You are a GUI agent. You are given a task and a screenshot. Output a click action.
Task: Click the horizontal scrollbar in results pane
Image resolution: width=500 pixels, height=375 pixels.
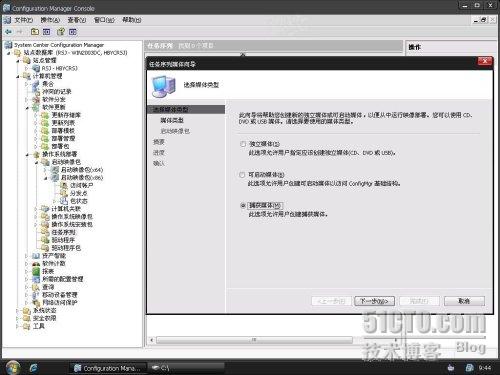[x=254, y=340]
